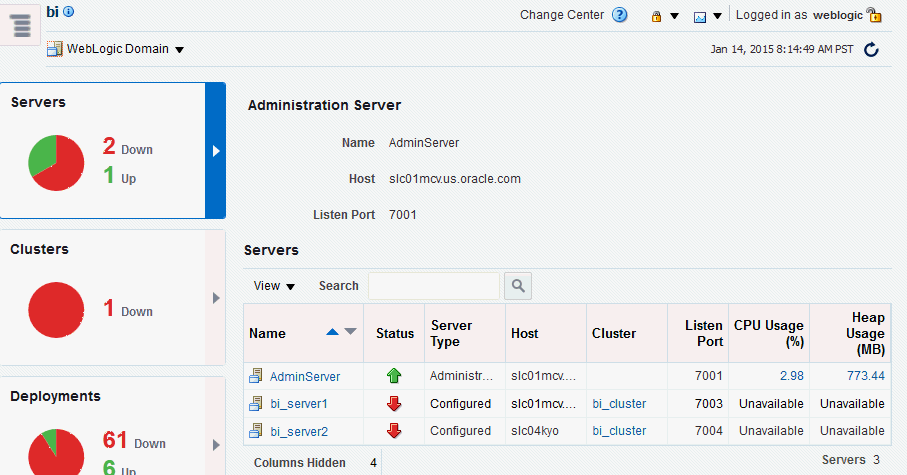This screenshot has height=475, width=907.
Task: Refresh the page with refresh icon
Action: [x=871, y=50]
